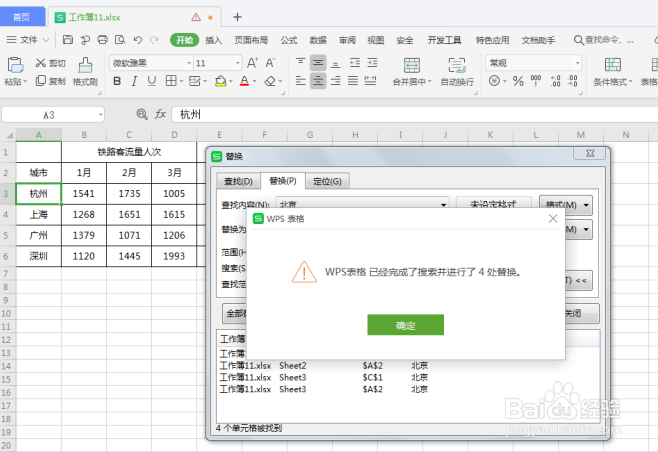Image resolution: width=658 pixels, height=452 pixels.
Task: Open the find content history dropdown
Action: 443,204
